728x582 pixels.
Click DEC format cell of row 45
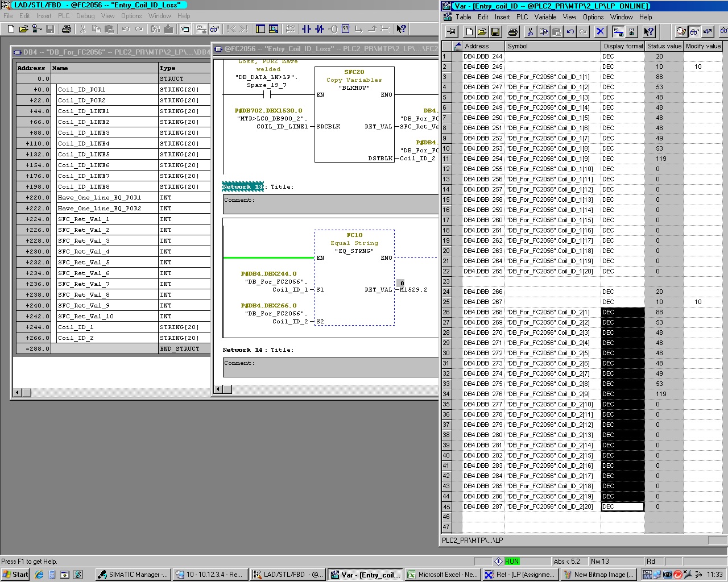(623, 506)
